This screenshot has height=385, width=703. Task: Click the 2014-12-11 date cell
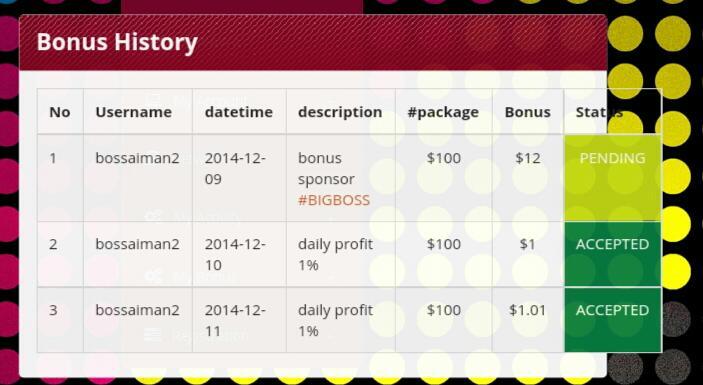[235, 320]
